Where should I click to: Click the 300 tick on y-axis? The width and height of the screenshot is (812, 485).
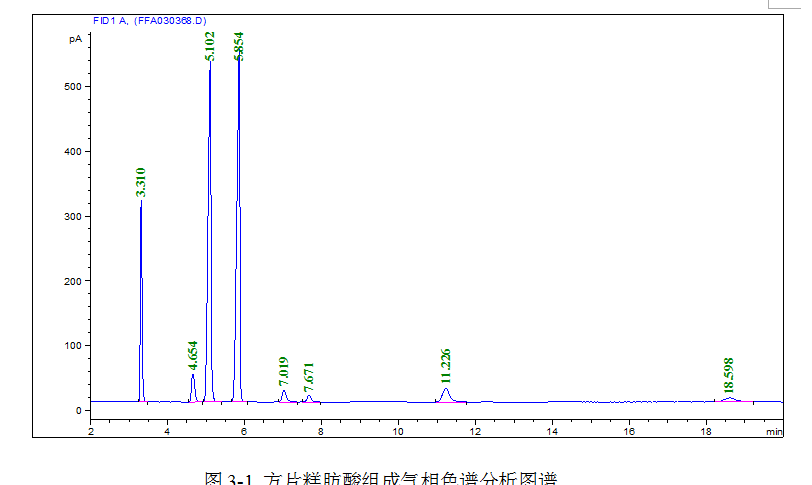pyautogui.click(x=70, y=216)
